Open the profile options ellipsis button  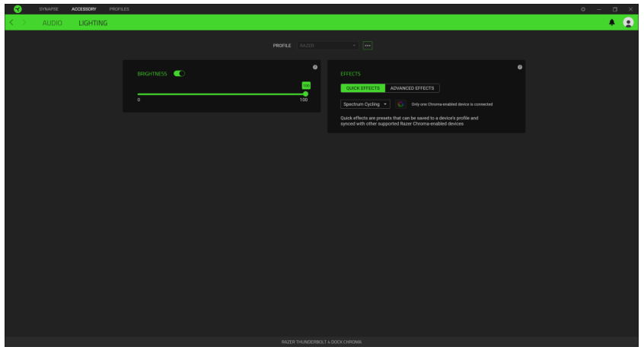(368, 46)
